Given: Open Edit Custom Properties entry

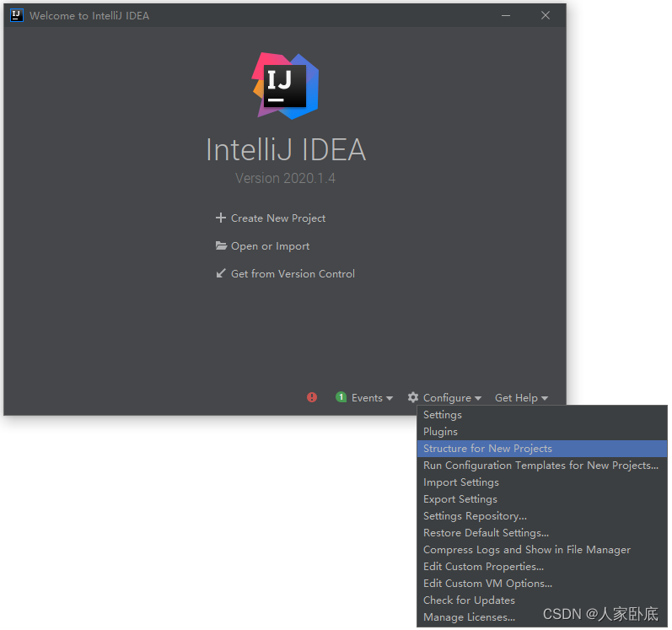Looking at the screenshot, I should (x=543, y=568).
